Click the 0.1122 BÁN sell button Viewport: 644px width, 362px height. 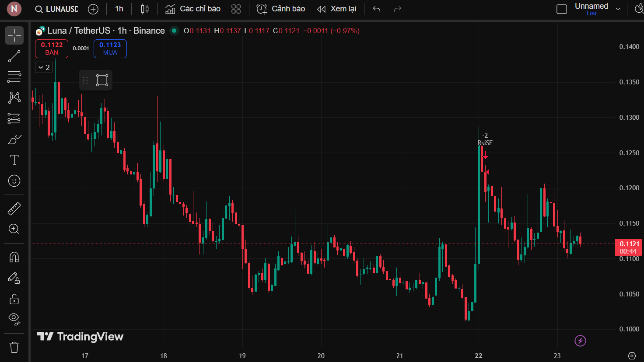[52, 49]
